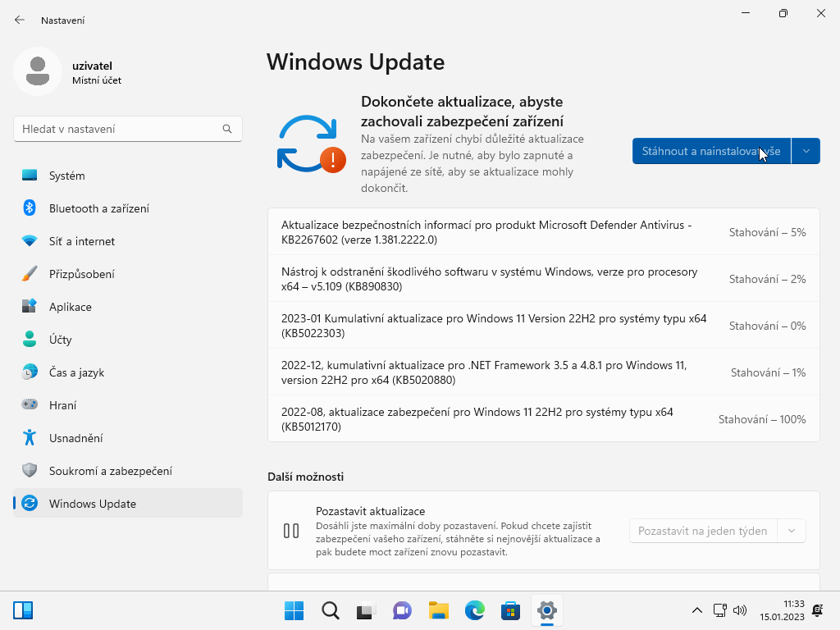The height and width of the screenshot is (630, 840).
Task: Click the search magnifier icon in settings search
Action: tap(227, 129)
